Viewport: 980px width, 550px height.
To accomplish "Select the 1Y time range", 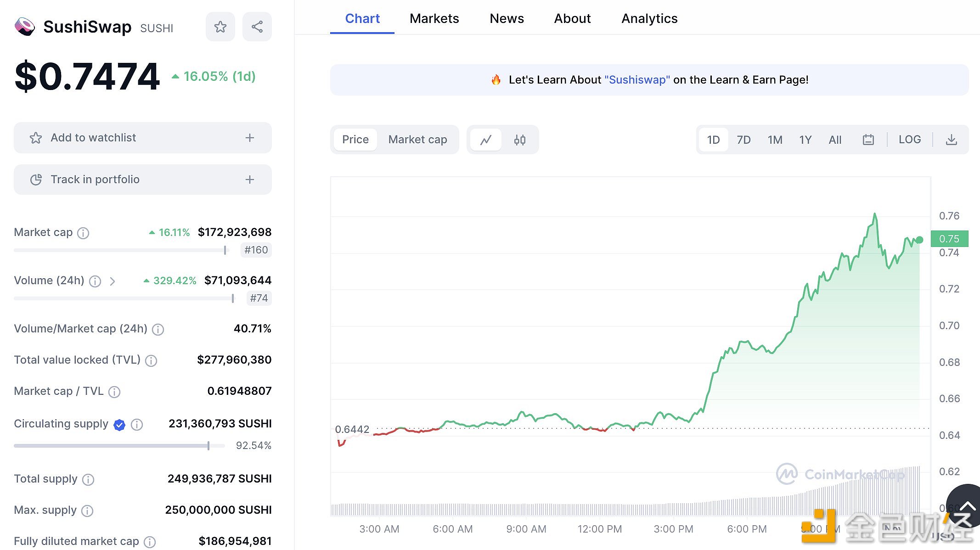I will click(805, 140).
